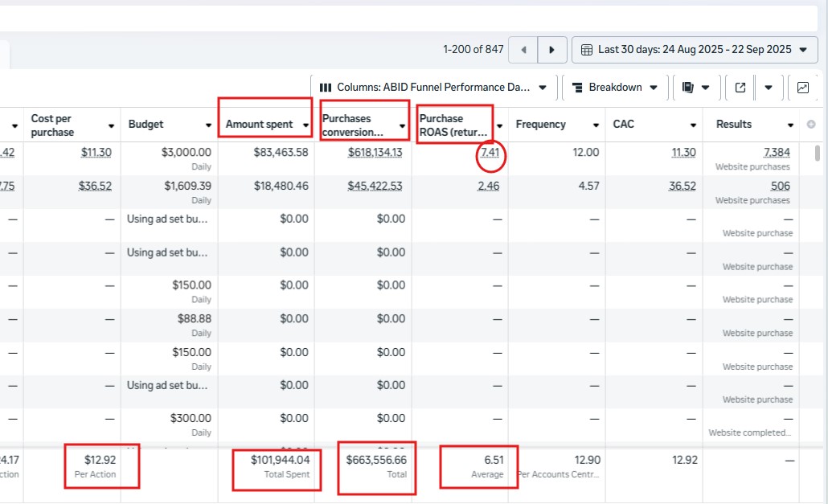Click the $45,422.53 conversion value link

(x=375, y=186)
